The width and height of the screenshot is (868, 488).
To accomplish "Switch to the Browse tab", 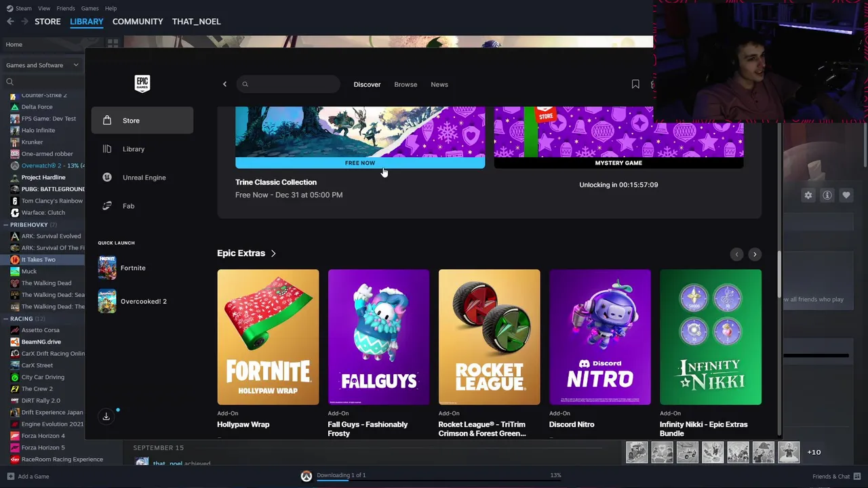I will (406, 84).
